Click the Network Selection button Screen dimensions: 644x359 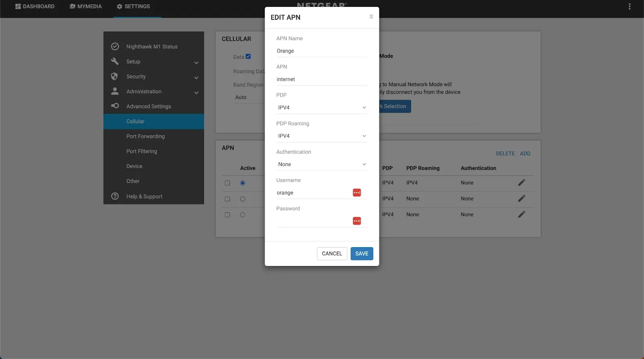click(x=394, y=106)
